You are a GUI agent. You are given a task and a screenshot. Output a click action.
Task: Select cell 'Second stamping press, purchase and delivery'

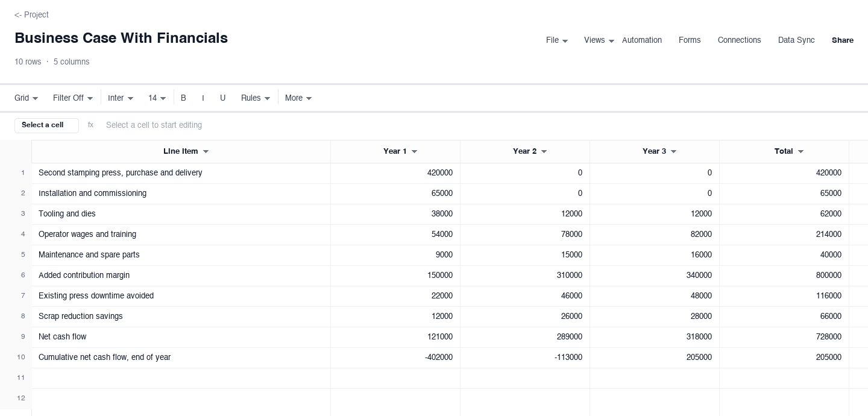(x=181, y=173)
